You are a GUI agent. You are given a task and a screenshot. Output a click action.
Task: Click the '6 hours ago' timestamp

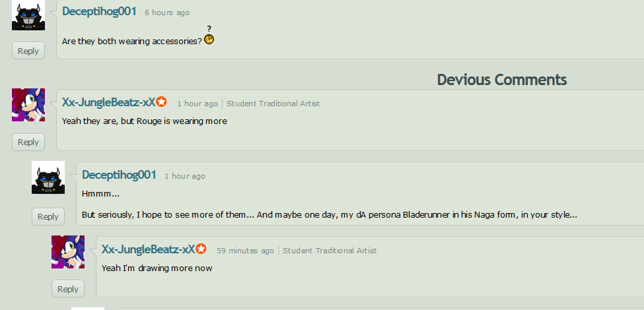[167, 13]
